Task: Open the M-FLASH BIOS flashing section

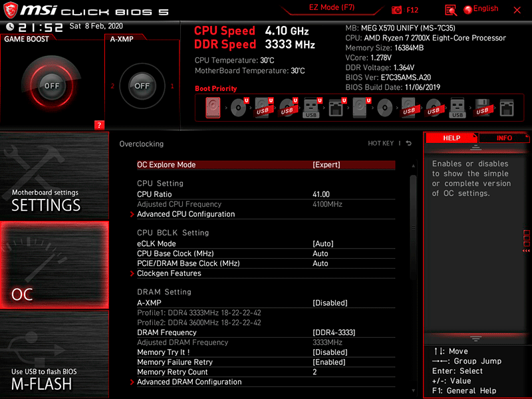Action: (x=55, y=354)
